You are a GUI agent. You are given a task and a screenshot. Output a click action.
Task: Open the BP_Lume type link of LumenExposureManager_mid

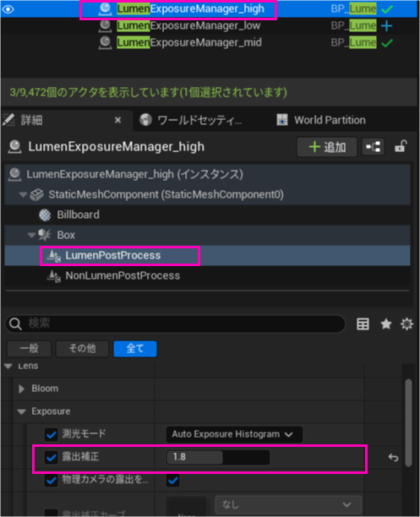pyautogui.click(x=353, y=42)
